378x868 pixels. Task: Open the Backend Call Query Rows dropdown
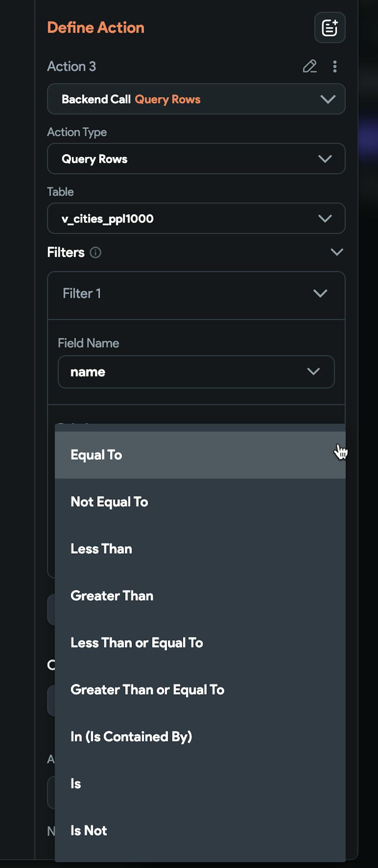196,99
